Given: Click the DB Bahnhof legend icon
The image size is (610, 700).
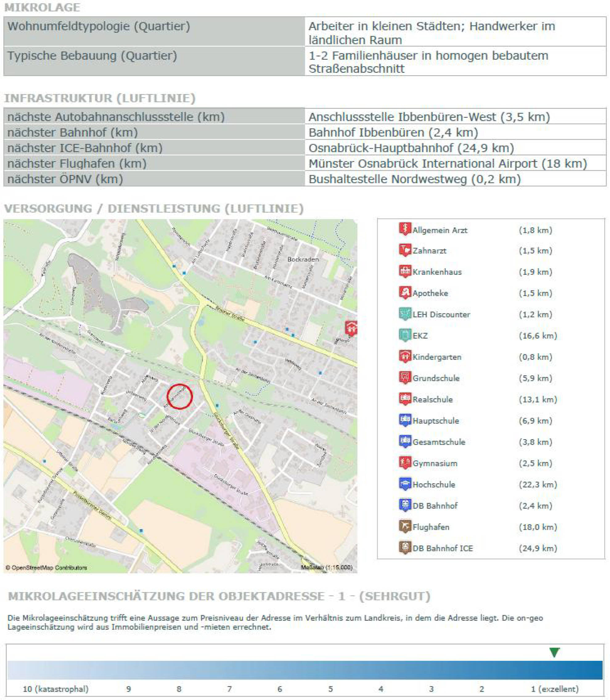Looking at the screenshot, I should 405,505.
